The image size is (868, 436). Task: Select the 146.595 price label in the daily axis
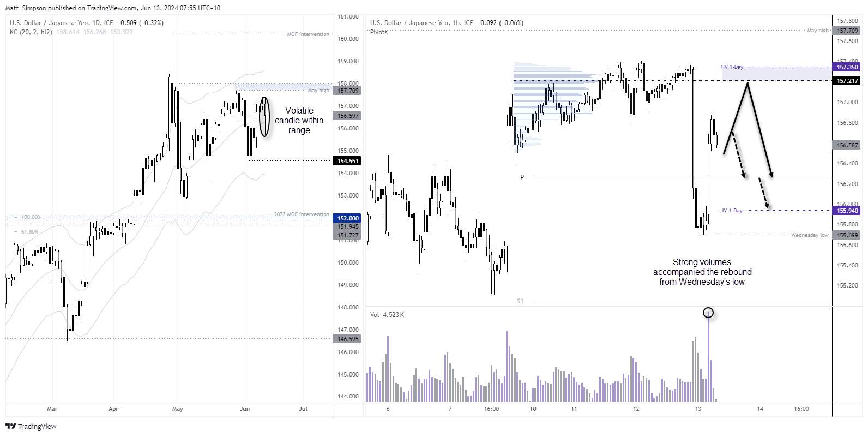click(347, 339)
